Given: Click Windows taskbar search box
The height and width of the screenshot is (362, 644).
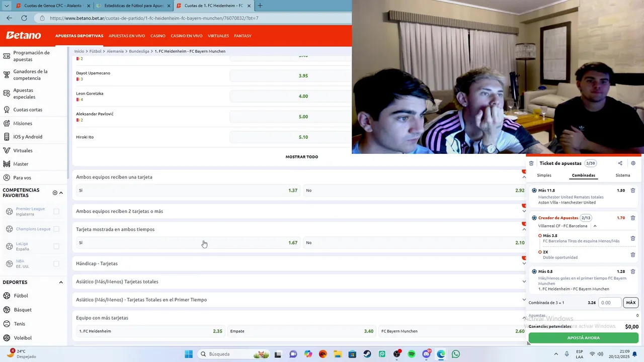Looking at the screenshot, I should pyautogui.click(x=234, y=354).
